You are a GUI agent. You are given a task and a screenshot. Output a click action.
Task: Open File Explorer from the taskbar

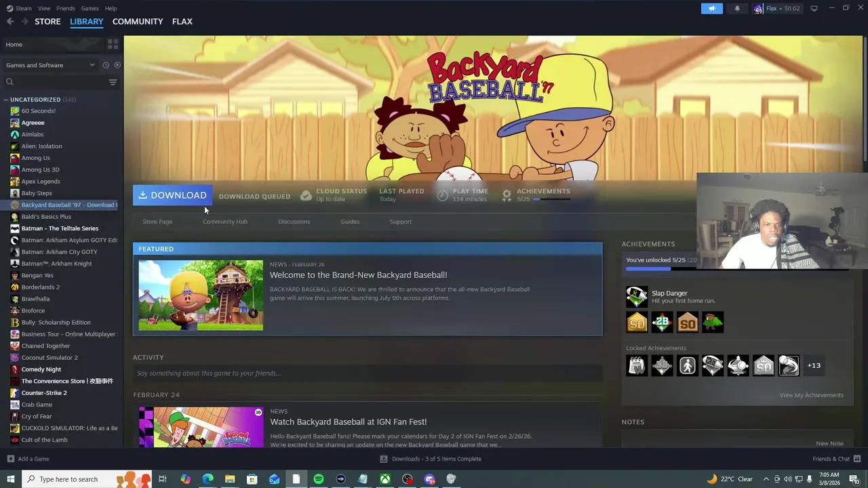tap(230, 479)
